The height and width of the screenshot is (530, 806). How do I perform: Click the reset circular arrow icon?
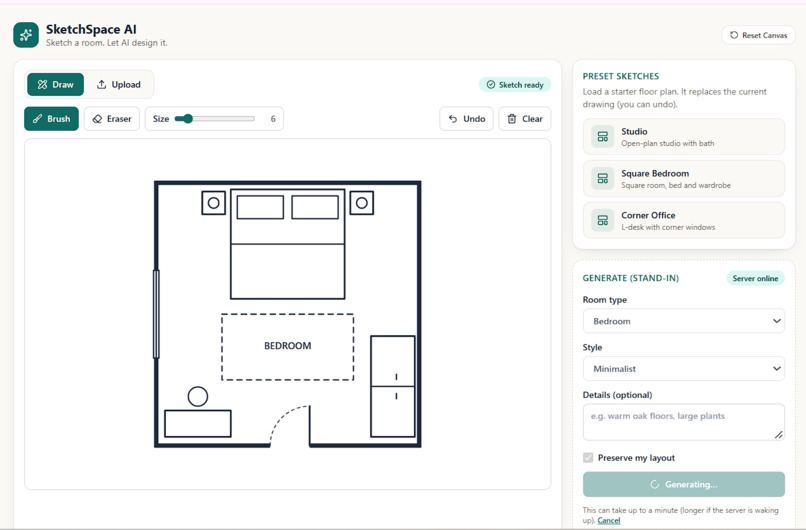[x=734, y=35]
